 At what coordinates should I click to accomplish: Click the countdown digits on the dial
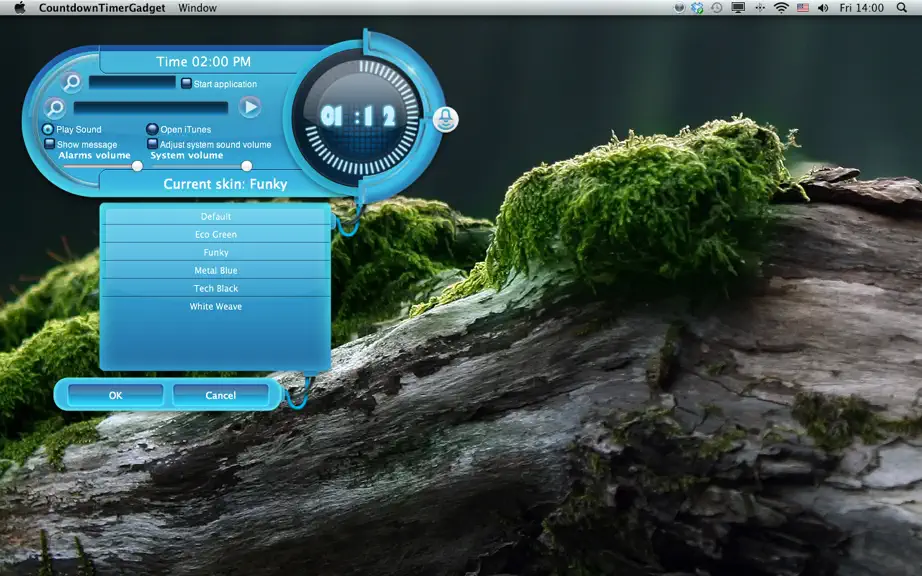click(359, 116)
